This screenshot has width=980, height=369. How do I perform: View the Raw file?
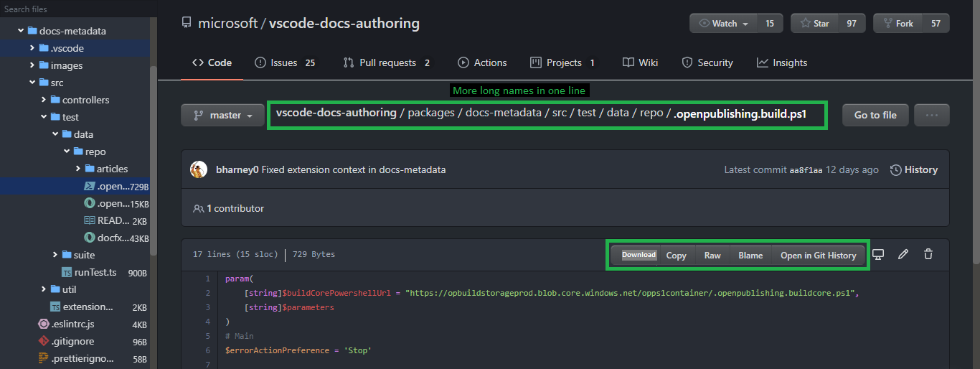point(712,255)
